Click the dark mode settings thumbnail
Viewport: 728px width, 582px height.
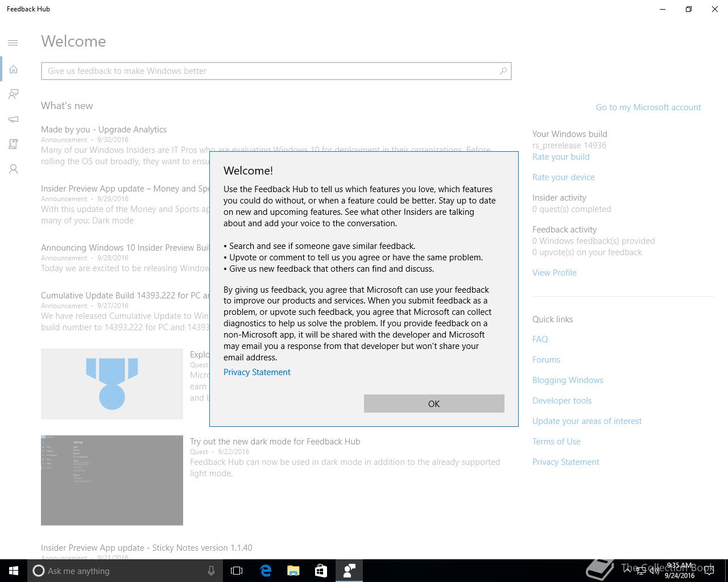[x=112, y=480]
